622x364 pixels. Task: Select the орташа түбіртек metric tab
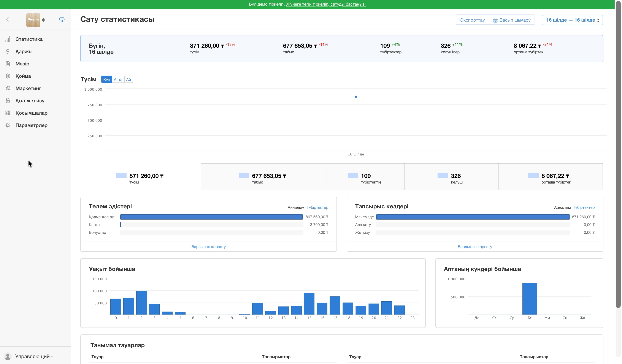(x=551, y=177)
